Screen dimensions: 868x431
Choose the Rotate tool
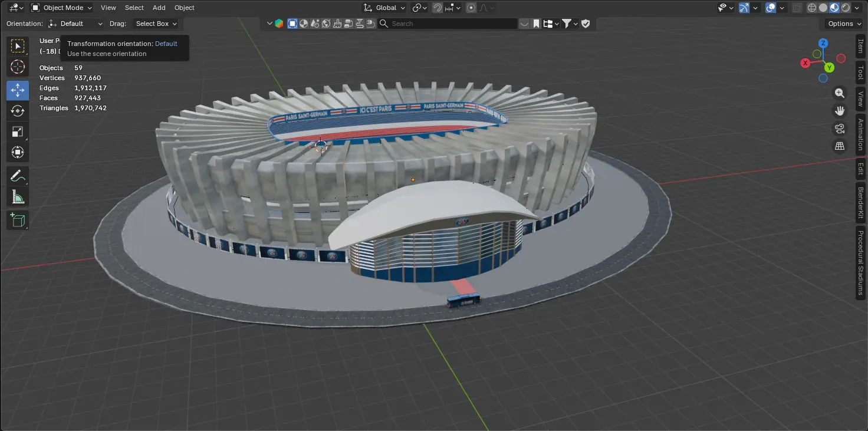point(18,111)
